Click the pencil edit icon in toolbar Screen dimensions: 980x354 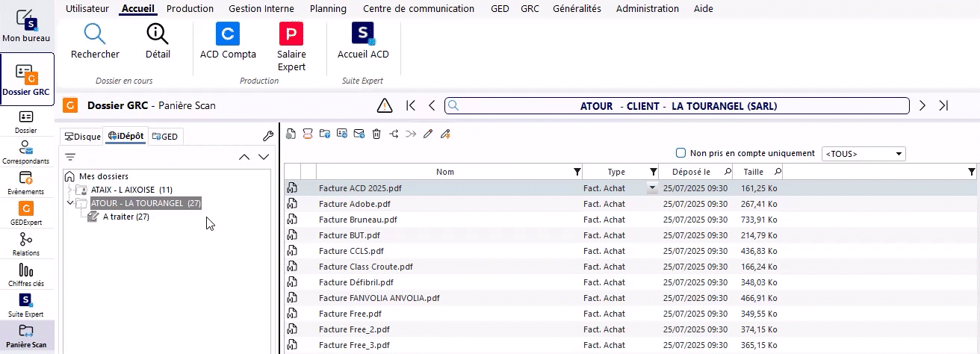click(x=428, y=134)
